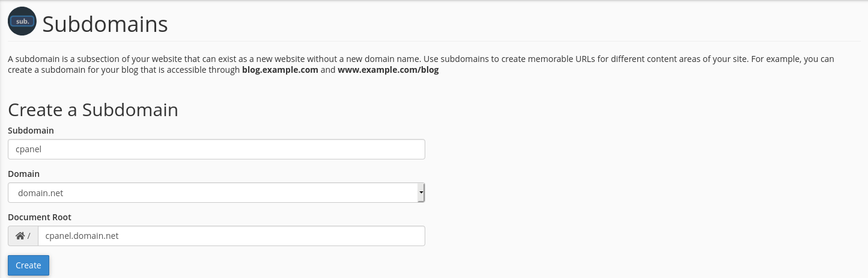Image resolution: width=868 pixels, height=278 pixels.
Task: Click the Subdomain field label
Action: (31, 131)
